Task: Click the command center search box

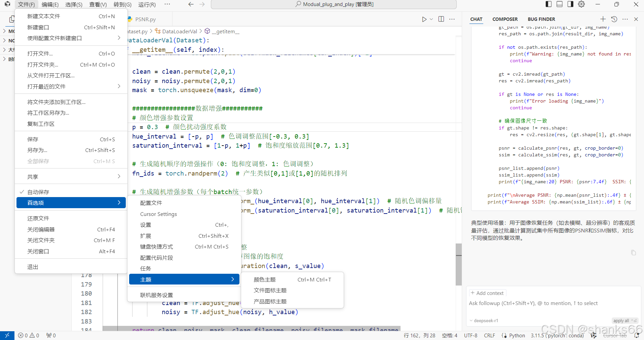Action: 334,4
